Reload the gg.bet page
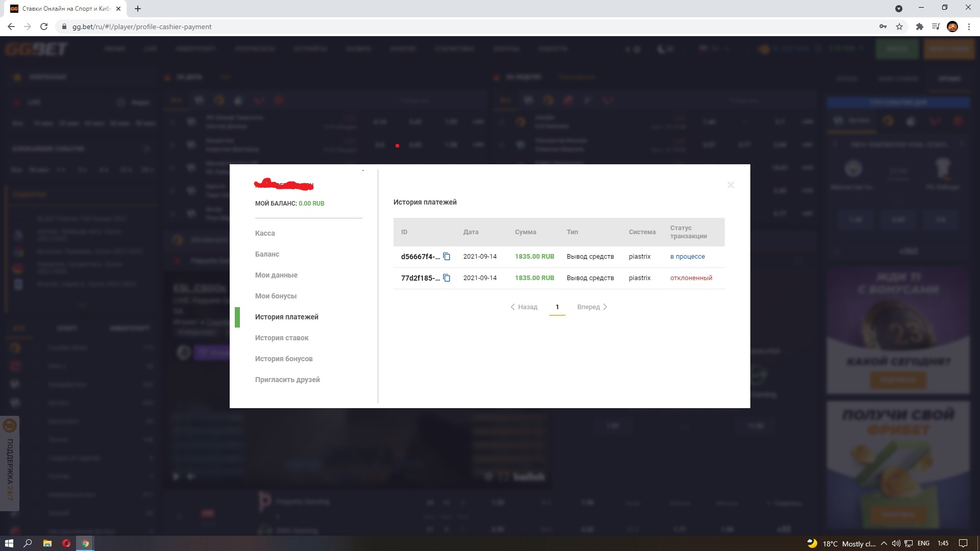The image size is (980, 551). pos(44,27)
